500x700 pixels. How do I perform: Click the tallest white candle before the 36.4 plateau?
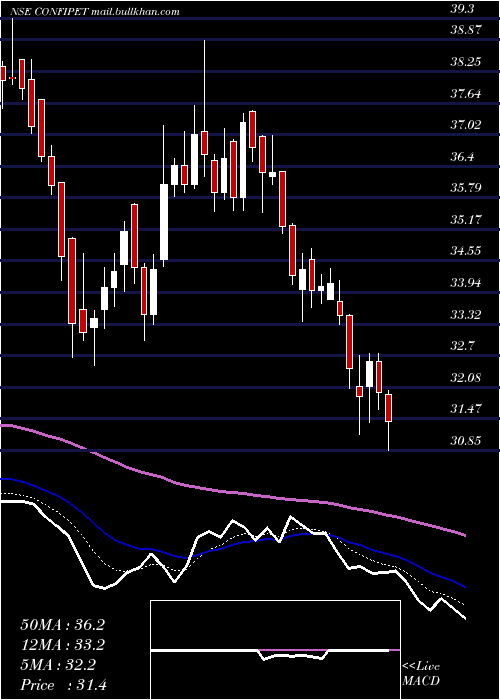pos(164,221)
